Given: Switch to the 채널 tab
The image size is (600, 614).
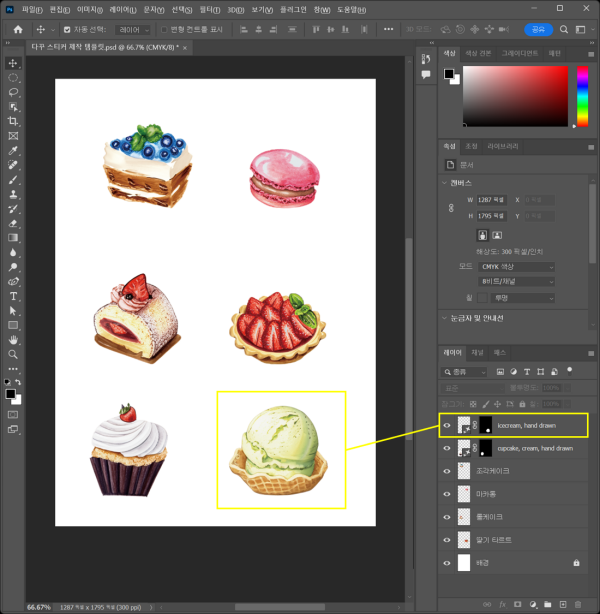Looking at the screenshot, I should click(477, 353).
